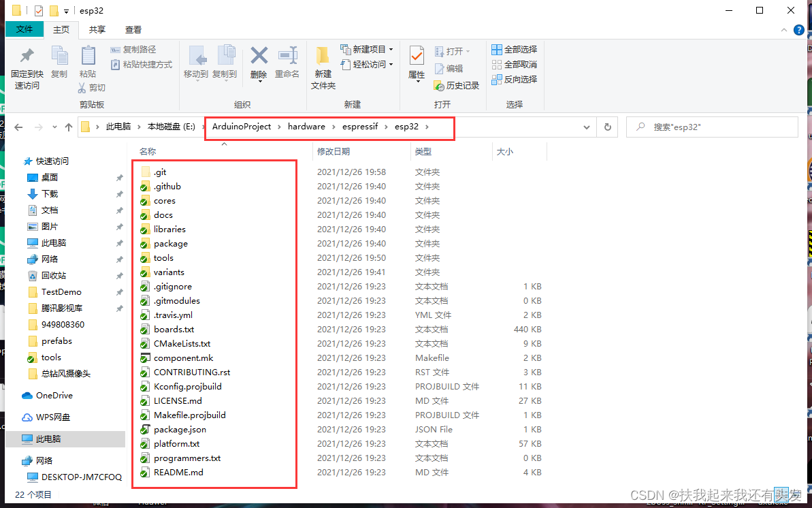
Task: Open the Properties (属性) icon
Action: pyautogui.click(x=417, y=56)
